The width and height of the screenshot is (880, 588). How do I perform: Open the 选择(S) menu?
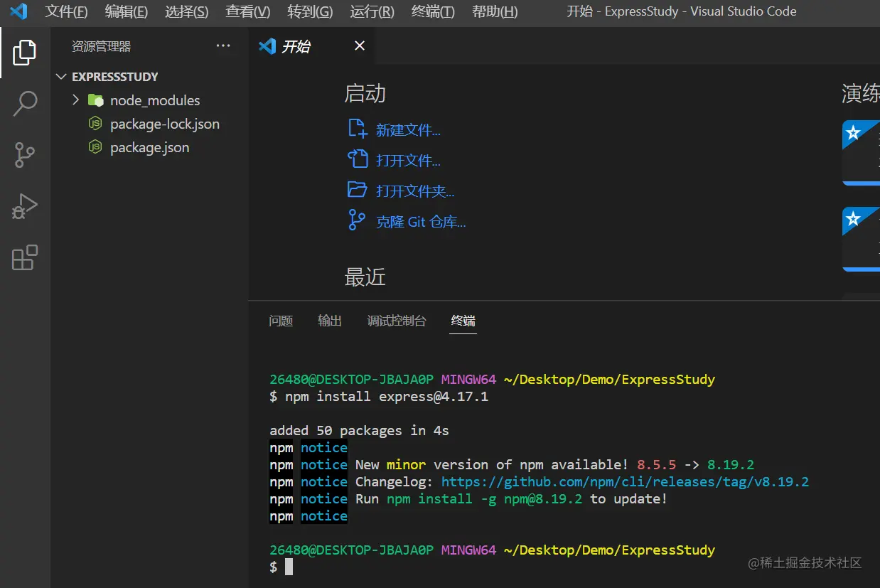187,11
